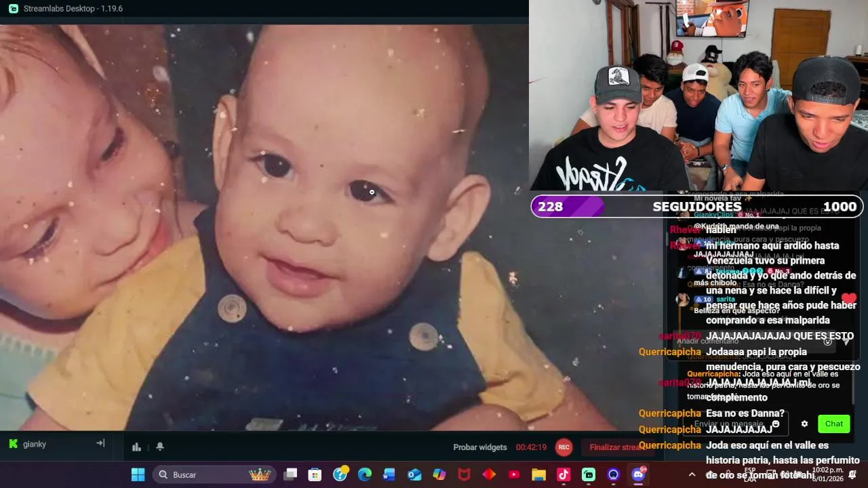
Task: Open the stream stats bar chart icon
Action: tap(136, 447)
